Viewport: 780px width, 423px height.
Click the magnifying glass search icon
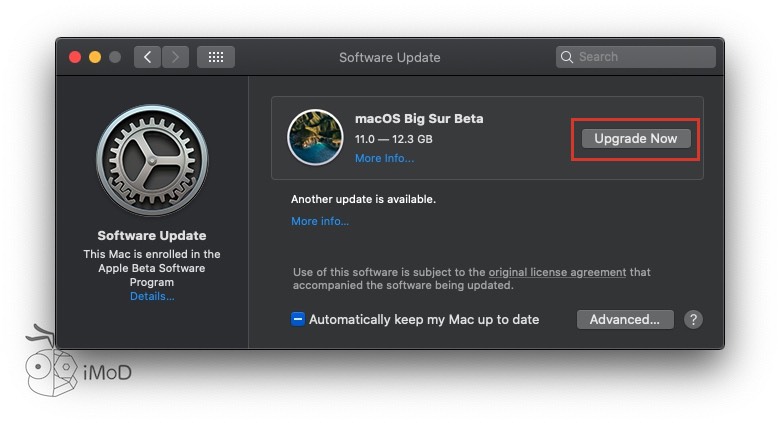click(x=567, y=57)
